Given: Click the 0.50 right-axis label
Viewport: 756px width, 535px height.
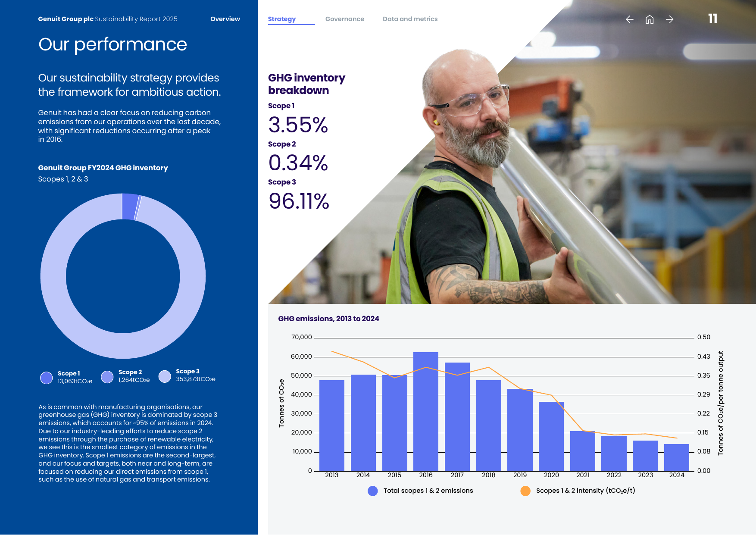Looking at the screenshot, I should pos(704,337).
